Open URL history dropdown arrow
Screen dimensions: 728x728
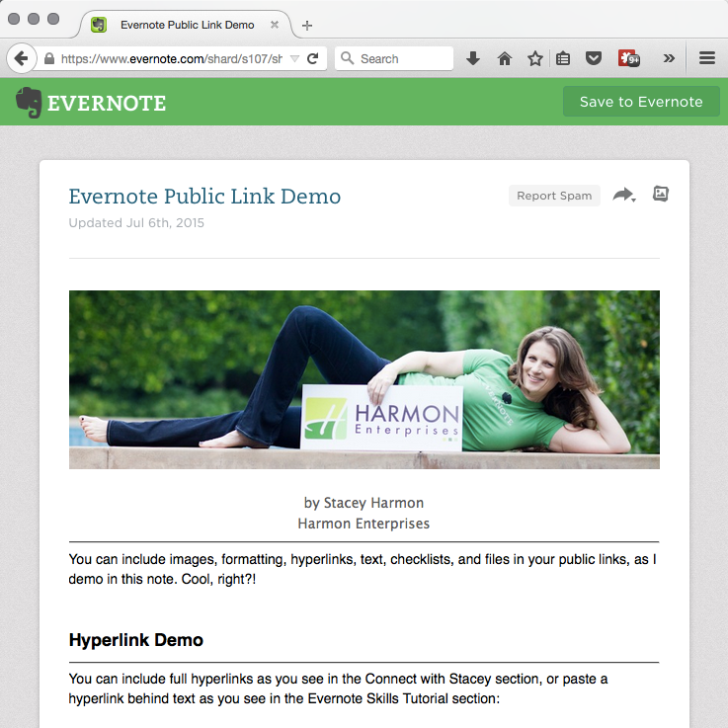click(x=294, y=59)
